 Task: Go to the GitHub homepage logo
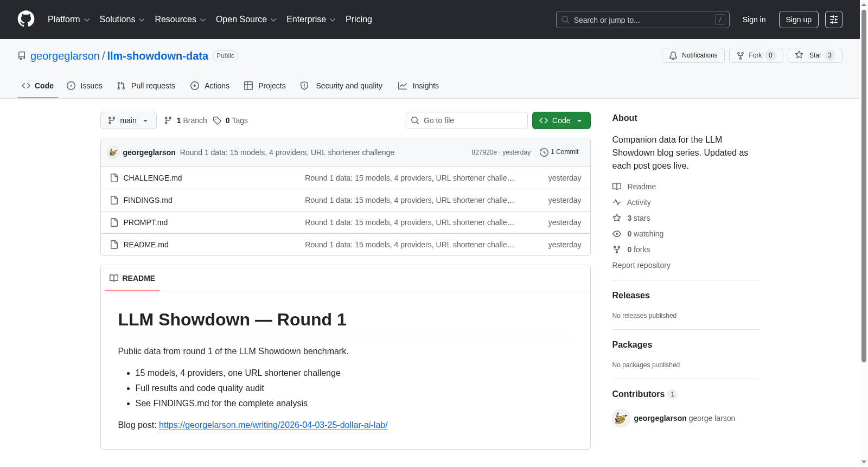26,19
